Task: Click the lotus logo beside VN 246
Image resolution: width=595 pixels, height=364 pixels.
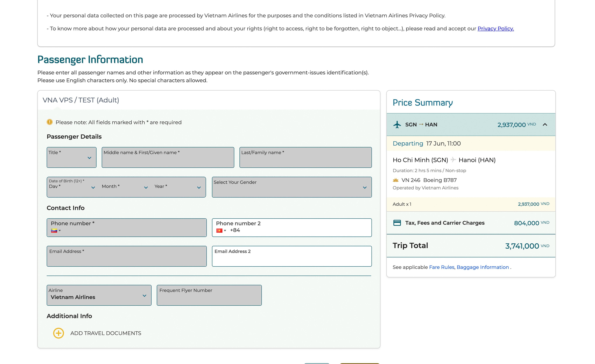Action: click(x=396, y=180)
